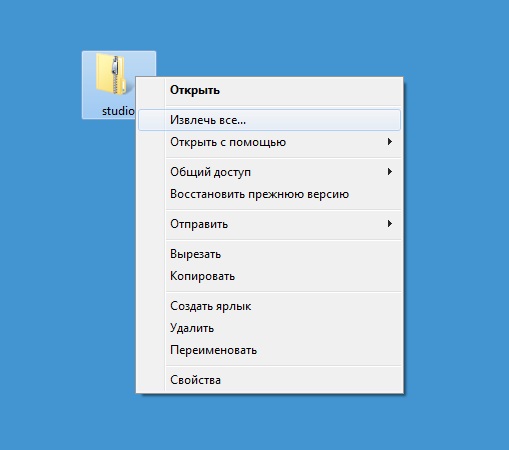Screen dimensions: 509x450
Task: Select Копировать to copy the archive
Action: [269, 276]
